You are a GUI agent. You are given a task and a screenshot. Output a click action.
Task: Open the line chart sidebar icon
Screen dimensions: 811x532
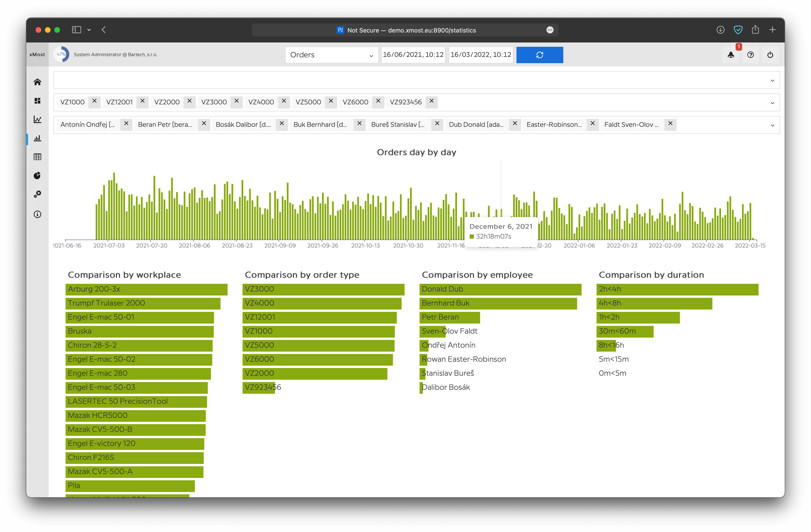pyautogui.click(x=37, y=120)
